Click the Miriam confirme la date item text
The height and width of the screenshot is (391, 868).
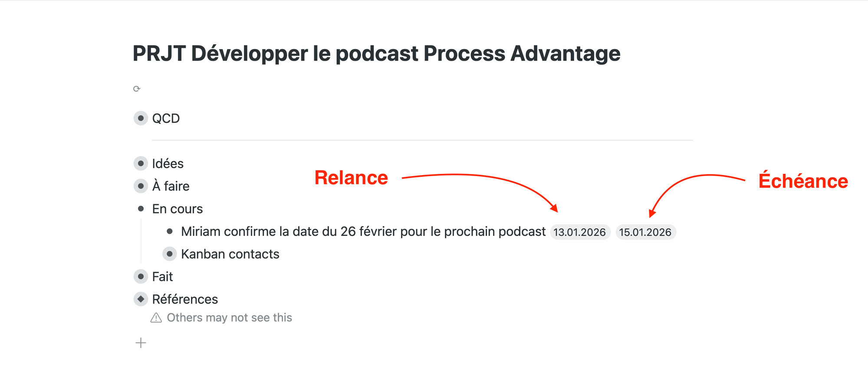tap(363, 231)
